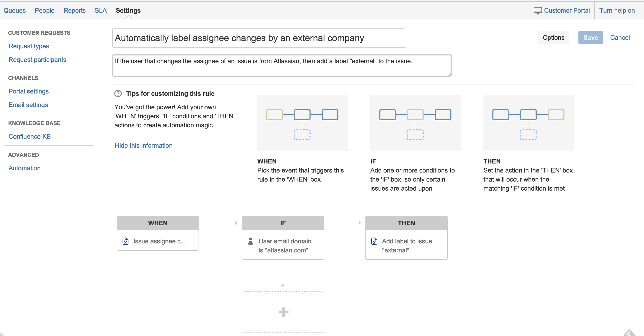Click the WHEN diagram illustration

pyautogui.click(x=302, y=123)
